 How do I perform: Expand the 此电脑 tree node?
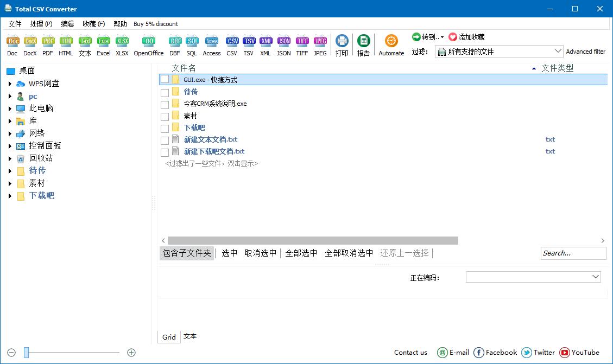tap(10, 108)
